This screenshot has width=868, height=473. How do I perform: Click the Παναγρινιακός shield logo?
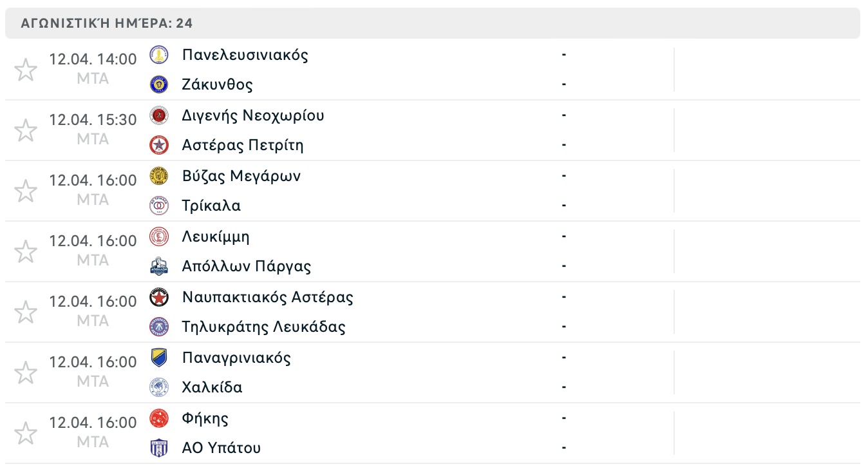tap(158, 358)
